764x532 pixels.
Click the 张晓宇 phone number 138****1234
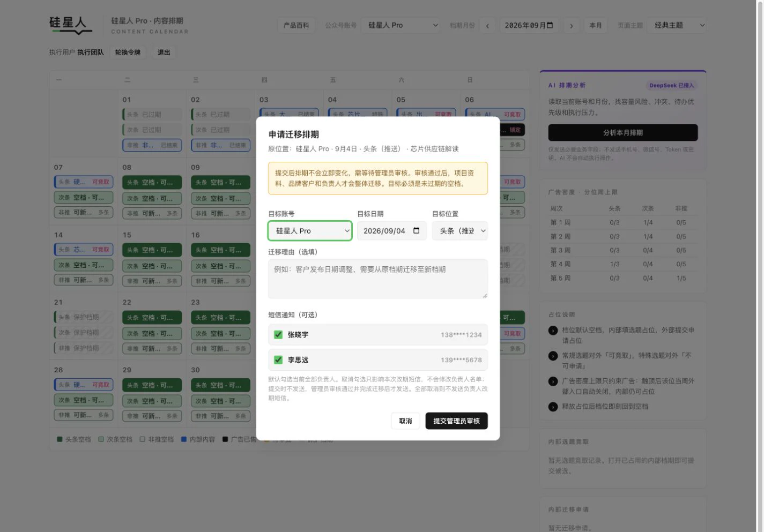(x=461, y=335)
